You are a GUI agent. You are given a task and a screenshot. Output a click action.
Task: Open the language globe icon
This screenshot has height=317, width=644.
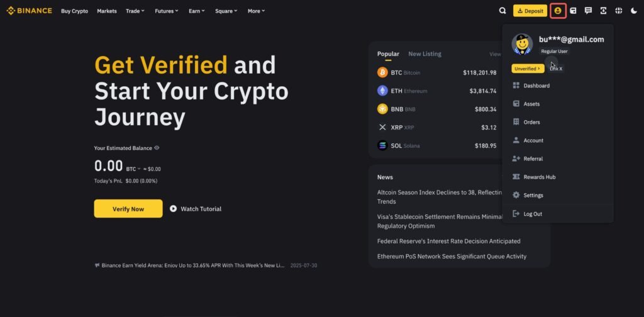coord(618,11)
